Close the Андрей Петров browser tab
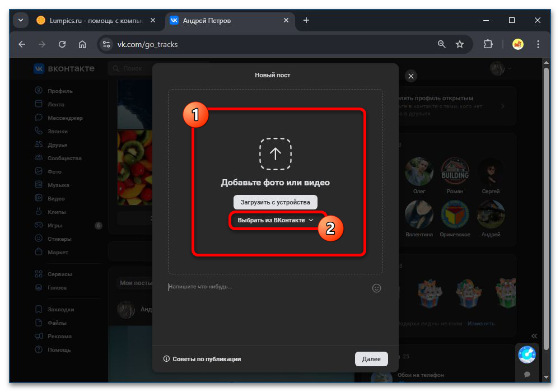560x392 pixels. tap(286, 20)
